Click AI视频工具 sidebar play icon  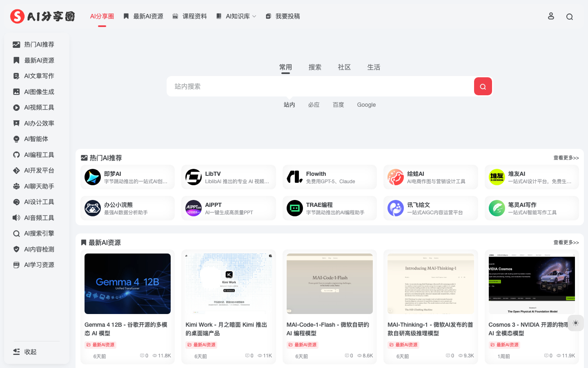(16, 108)
